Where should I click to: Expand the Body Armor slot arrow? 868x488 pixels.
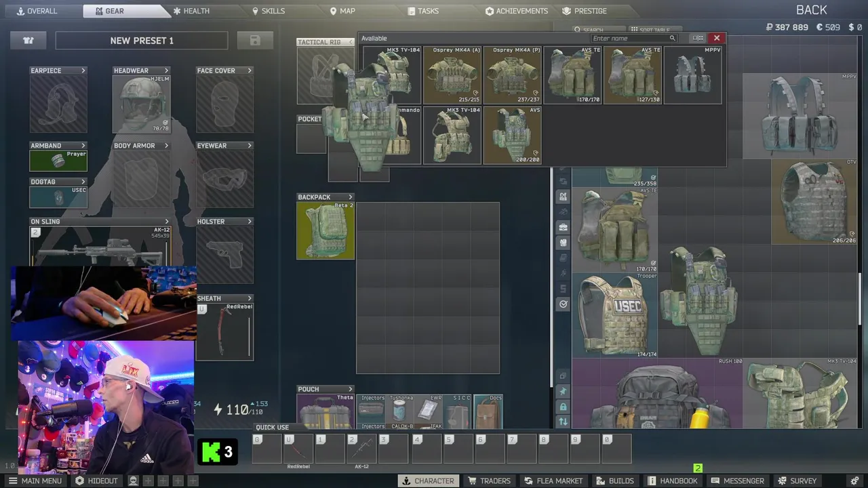tap(166, 146)
